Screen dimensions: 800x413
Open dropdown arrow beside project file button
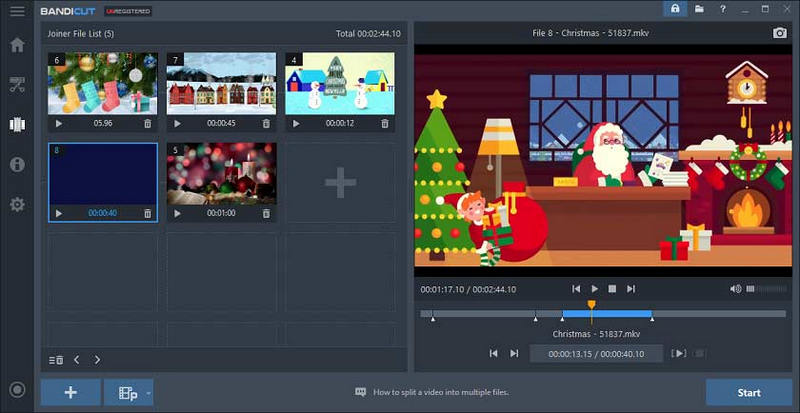click(148, 393)
